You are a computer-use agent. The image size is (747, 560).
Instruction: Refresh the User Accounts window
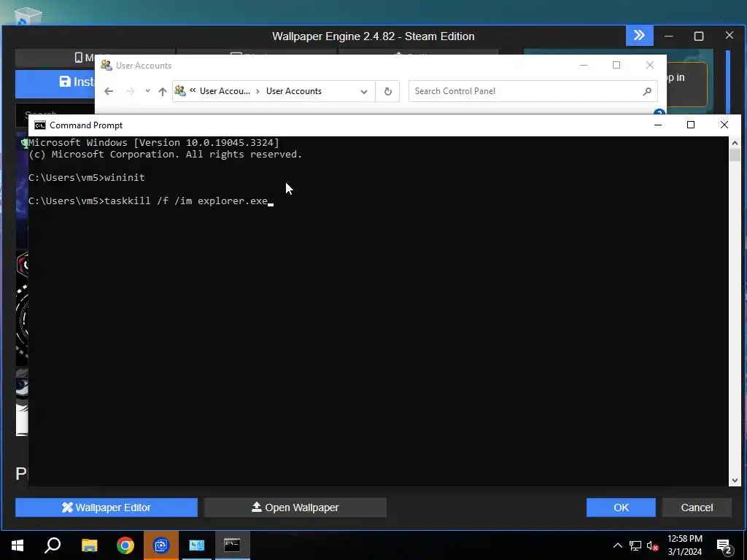(x=388, y=91)
